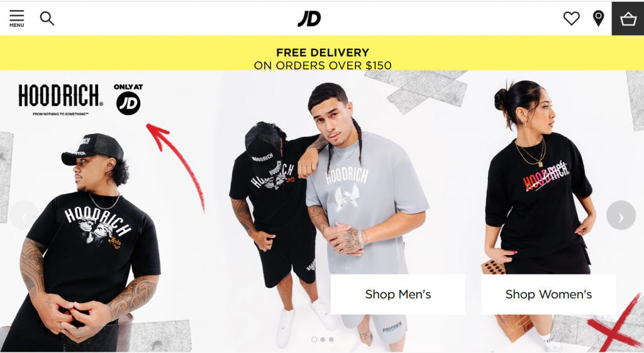644x353 pixels.
Task: Open the search magnifier
Action: pyautogui.click(x=47, y=18)
